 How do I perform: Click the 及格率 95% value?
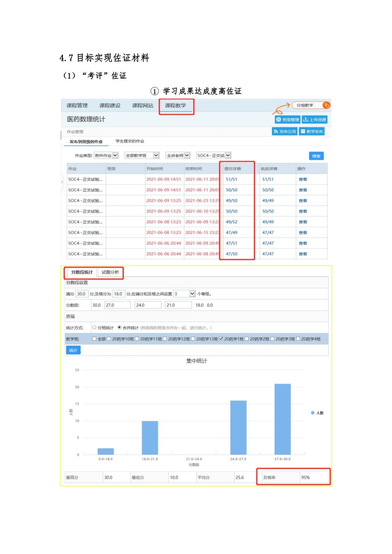305,477
